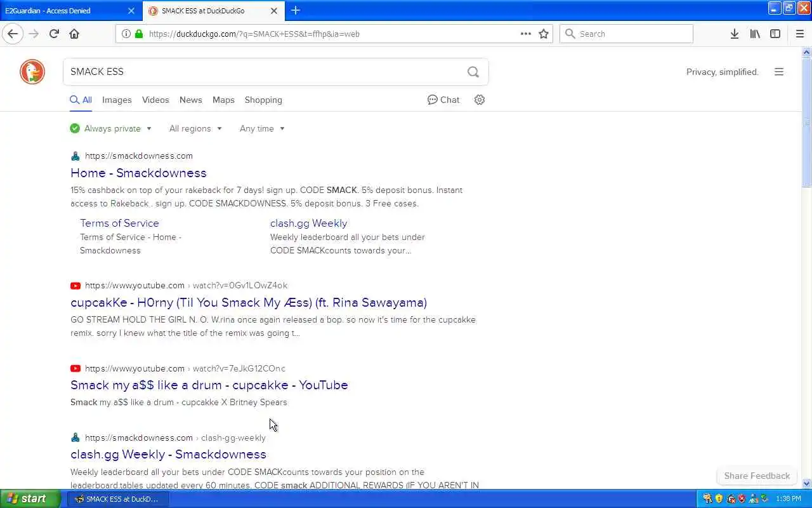Switch to E2Guardian - Access Denied tab
Image resolution: width=812 pixels, height=508 pixels.
[x=70, y=11]
